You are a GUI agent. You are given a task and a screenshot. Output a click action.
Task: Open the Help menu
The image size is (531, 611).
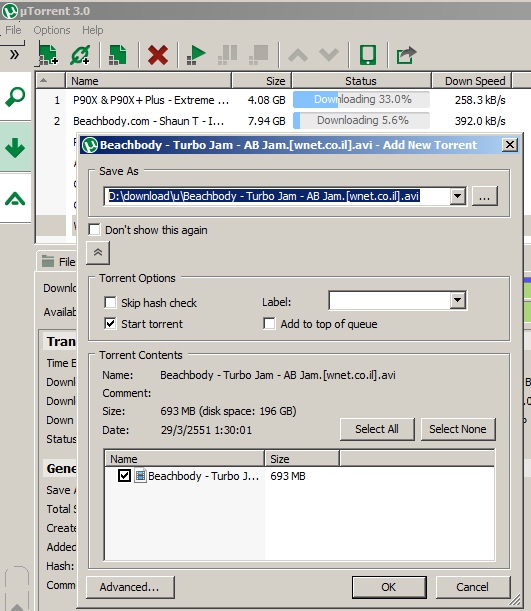93,30
